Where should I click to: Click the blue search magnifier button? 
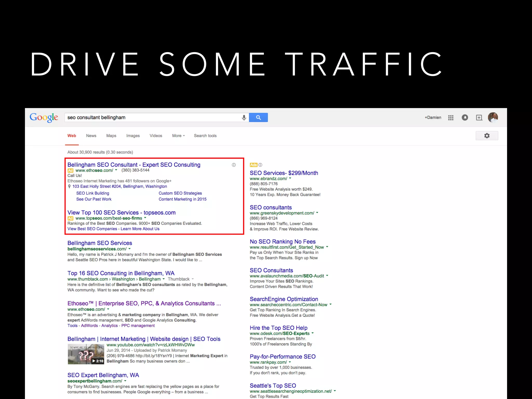[258, 118]
